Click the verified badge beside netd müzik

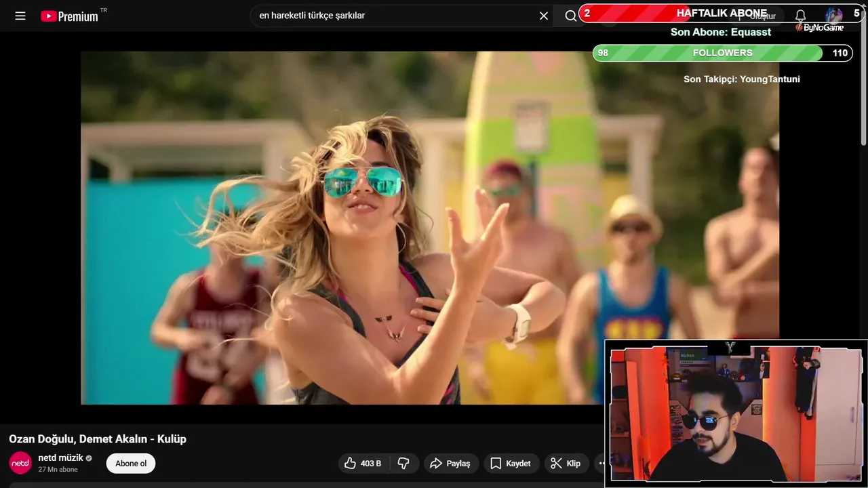pyautogui.click(x=89, y=458)
